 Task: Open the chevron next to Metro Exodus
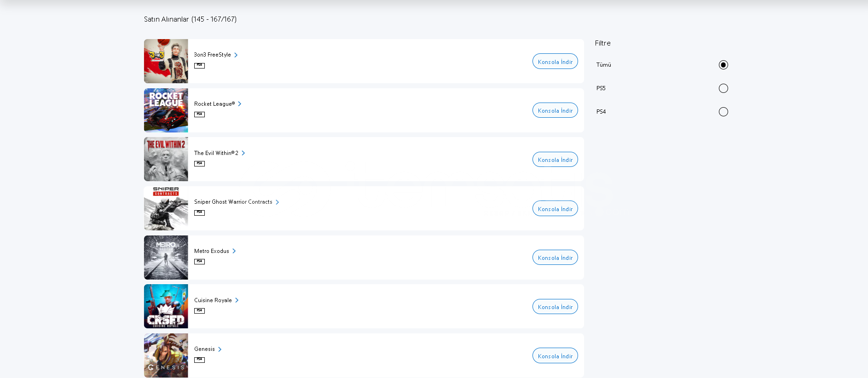(x=234, y=251)
